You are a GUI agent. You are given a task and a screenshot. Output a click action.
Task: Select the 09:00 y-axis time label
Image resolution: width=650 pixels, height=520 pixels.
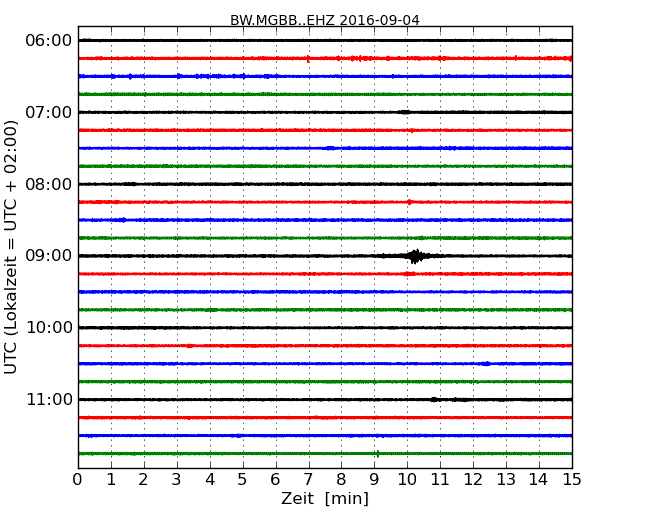(x=49, y=256)
